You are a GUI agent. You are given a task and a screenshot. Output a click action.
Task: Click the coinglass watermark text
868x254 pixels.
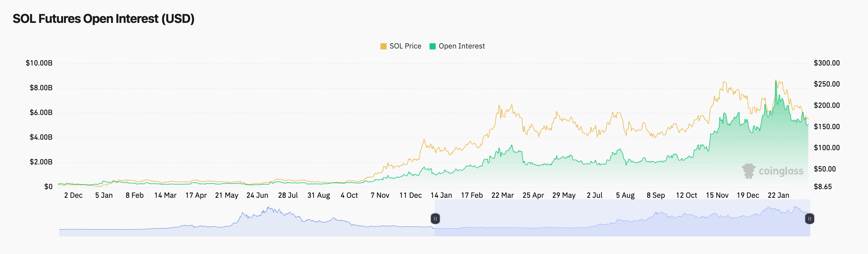(781, 171)
